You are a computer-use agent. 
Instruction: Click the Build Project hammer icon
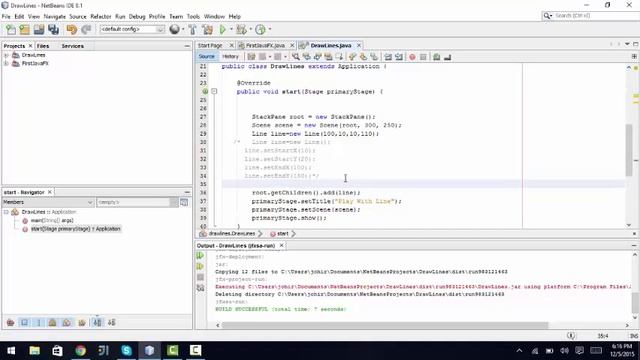(192, 29)
